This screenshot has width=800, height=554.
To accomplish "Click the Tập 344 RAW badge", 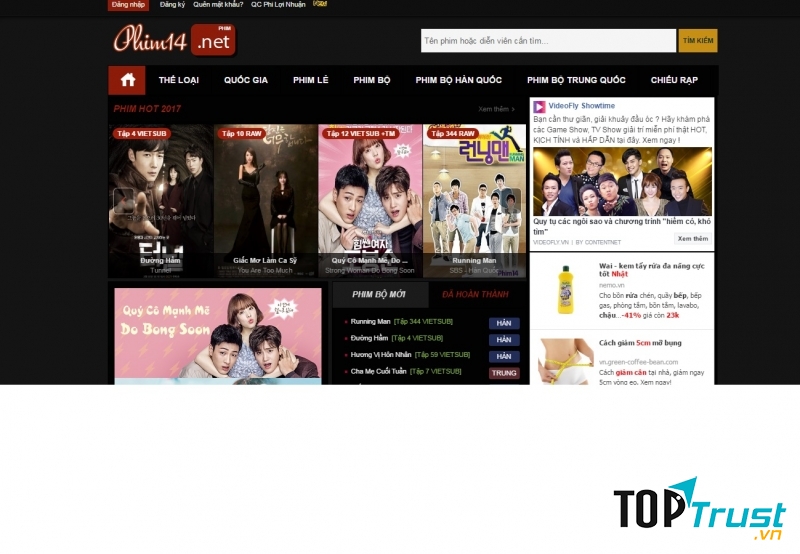I will [x=453, y=134].
